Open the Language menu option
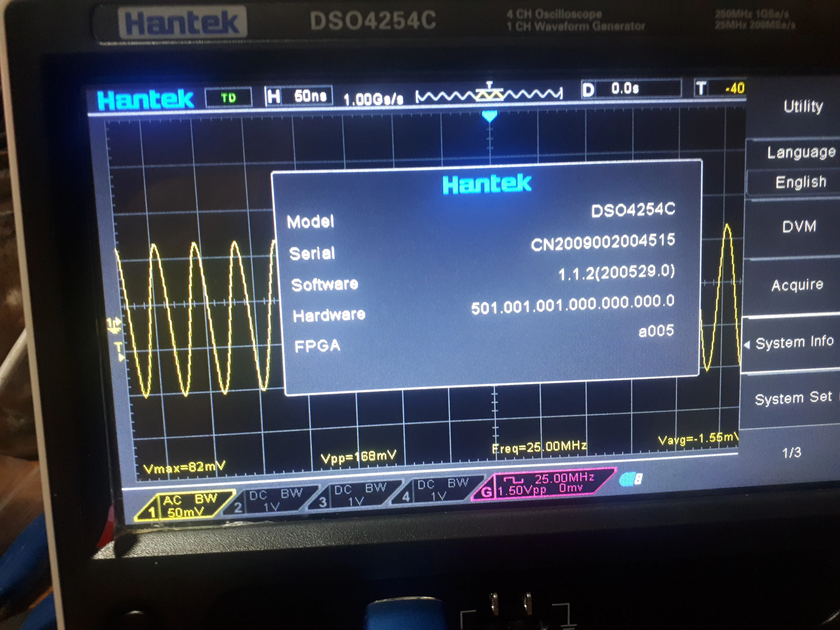Screen dimensions: 840x630 click(801, 152)
